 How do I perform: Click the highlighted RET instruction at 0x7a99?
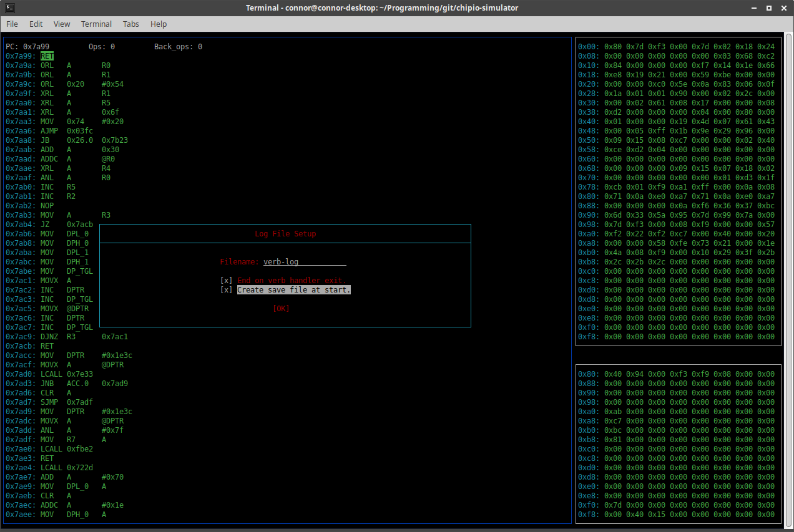(x=47, y=56)
